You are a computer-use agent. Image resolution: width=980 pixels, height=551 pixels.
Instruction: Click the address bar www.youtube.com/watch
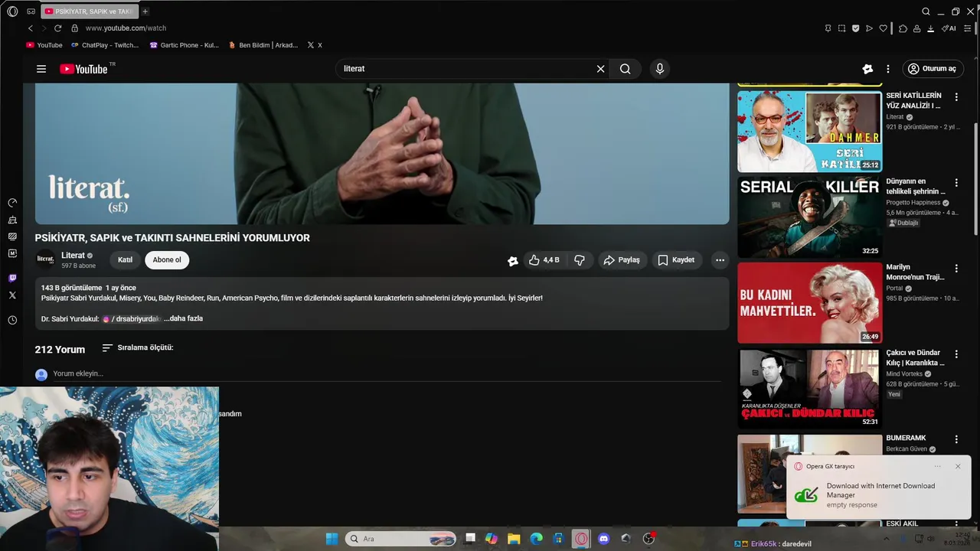pyautogui.click(x=126, y=28)
